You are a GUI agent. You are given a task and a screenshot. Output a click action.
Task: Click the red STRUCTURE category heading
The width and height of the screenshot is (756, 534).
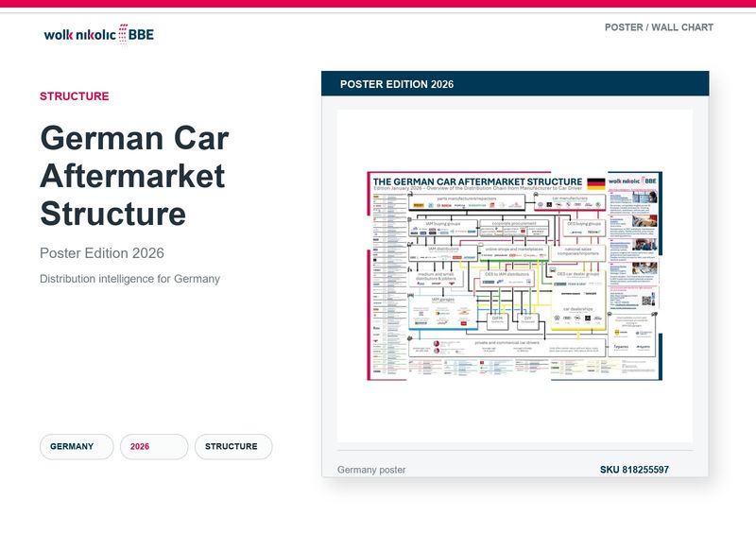click(75, 96)
